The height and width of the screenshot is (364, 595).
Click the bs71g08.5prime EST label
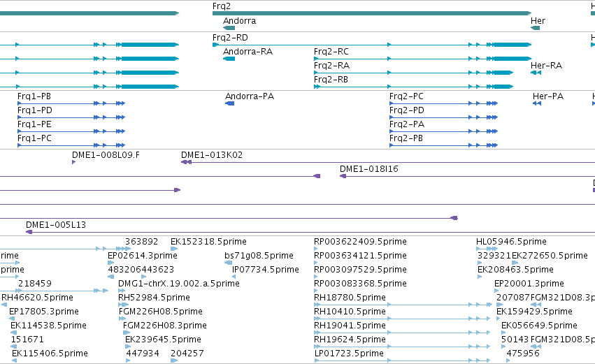coord(259,256)
